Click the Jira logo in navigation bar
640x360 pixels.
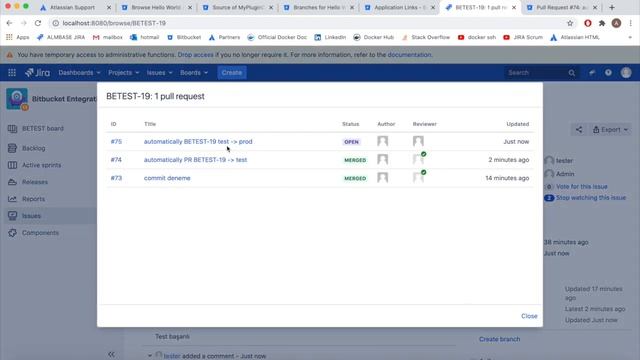click(38, 73)
